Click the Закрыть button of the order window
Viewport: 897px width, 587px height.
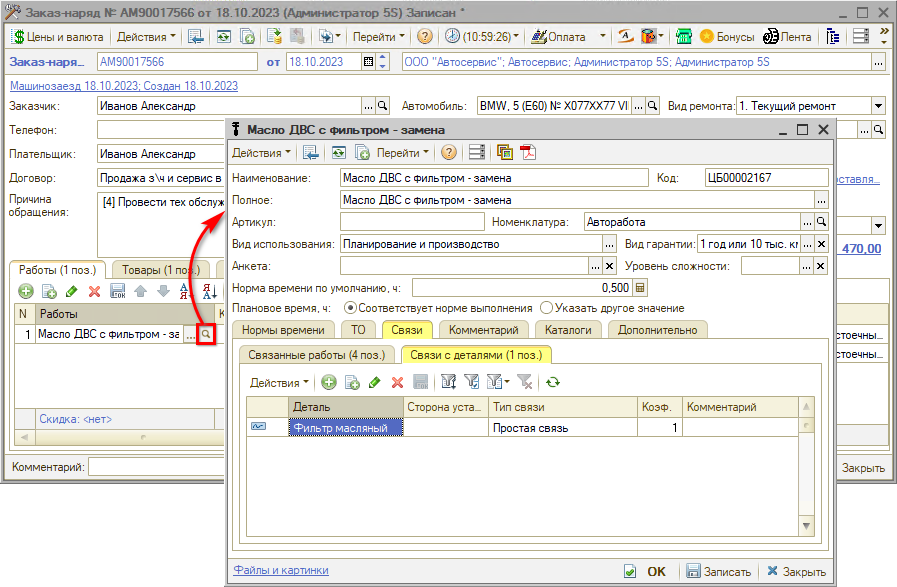[863, 467]
